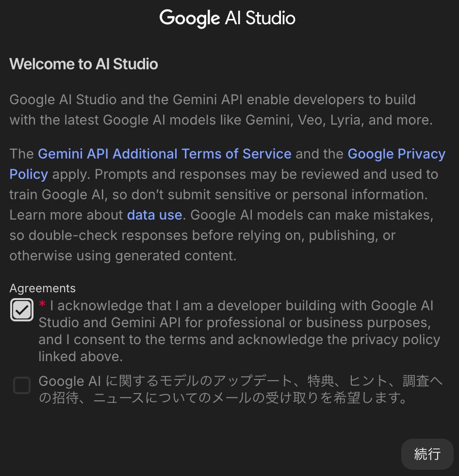This screenshot has height=476, width=459.
Task: Click the intro paragraph mentioning Gemini, Veo, Lyria
Action: point(221,110)
